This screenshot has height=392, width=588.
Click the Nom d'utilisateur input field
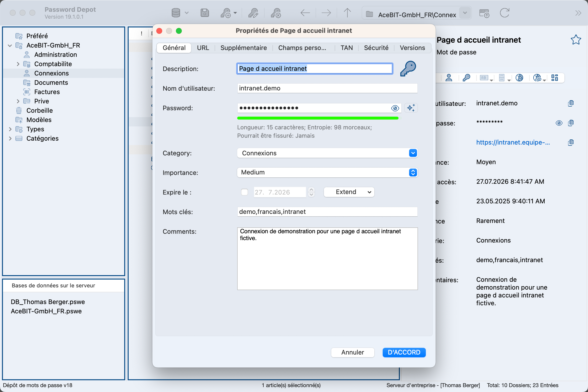coord(327,88)
